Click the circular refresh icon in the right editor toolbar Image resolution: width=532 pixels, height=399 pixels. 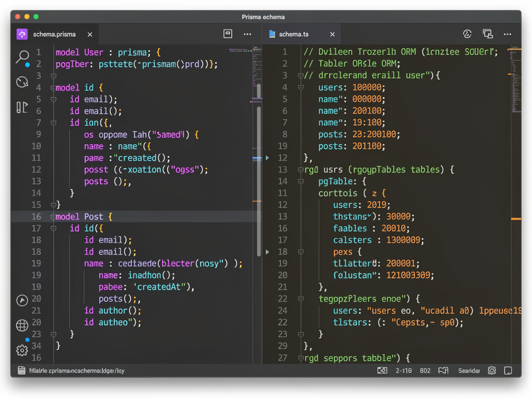click(467, 34)
